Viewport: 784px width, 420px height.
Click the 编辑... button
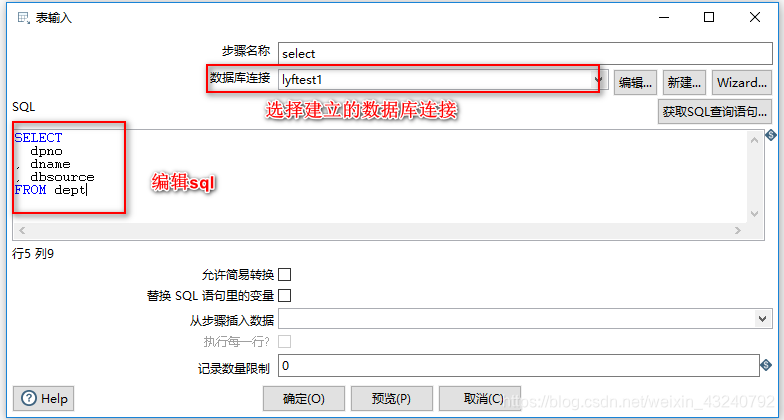[635, 82]
